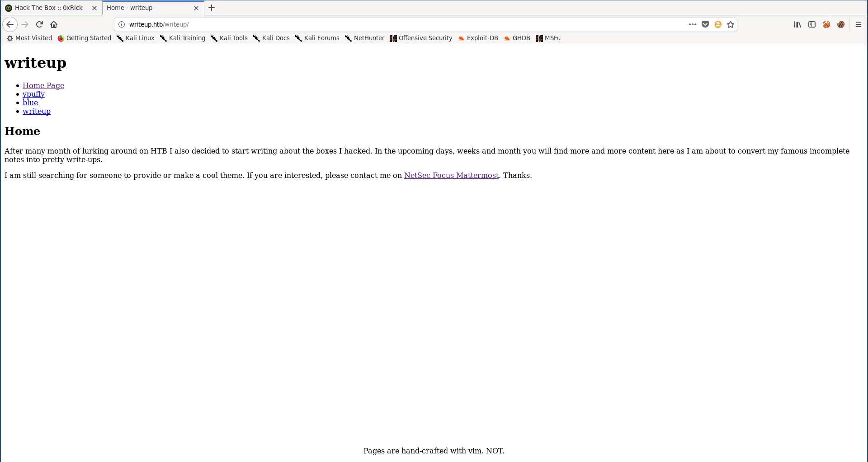Image resolution: width=868 pixels, height=462 pixels.
Task: Click the blue writeup link
Action: pyautogui.click(x=30, y=103)
